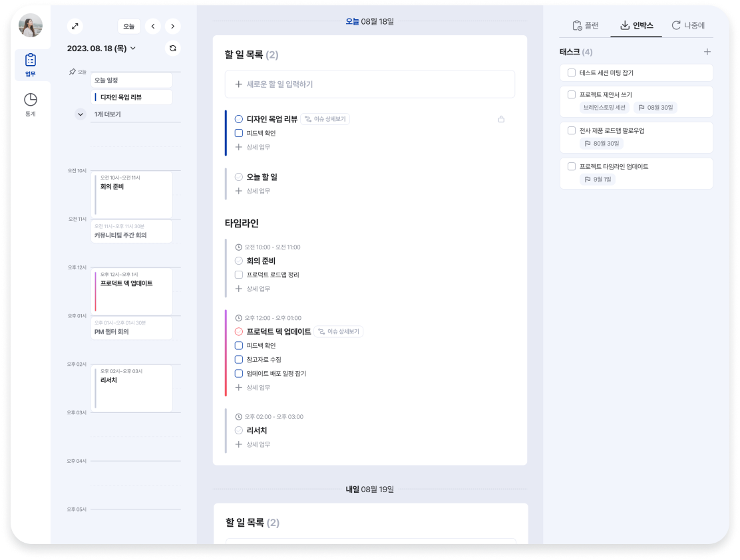Click 브레인스토밍 세션 tag
Image resolution: width=740 pixels, height=560 pixels.
coord(604,108)
